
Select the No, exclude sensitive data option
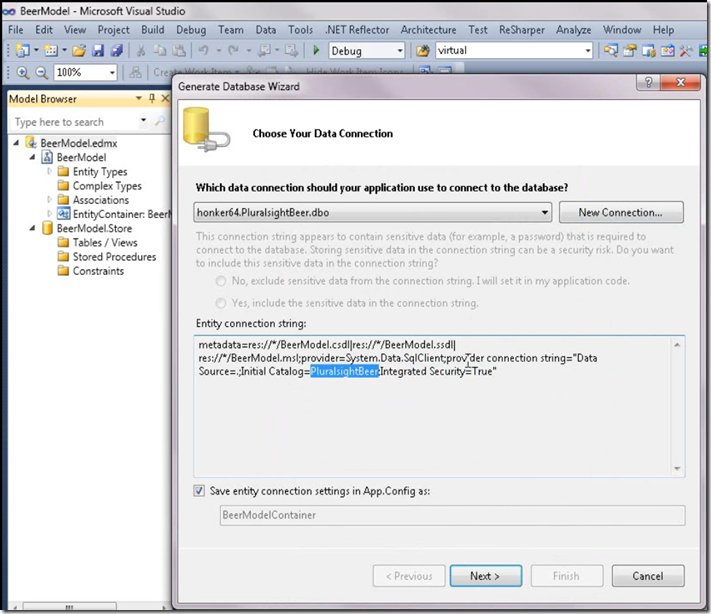[221, 281]
